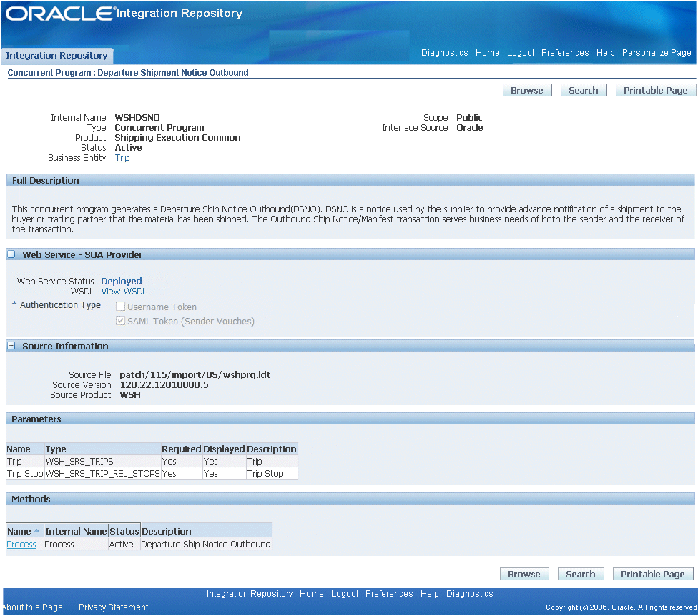This screenshot has width=698, height=616.
Task: Click the Required column header in Parameters
Action: pyautogui.click(x=182, y=449)
